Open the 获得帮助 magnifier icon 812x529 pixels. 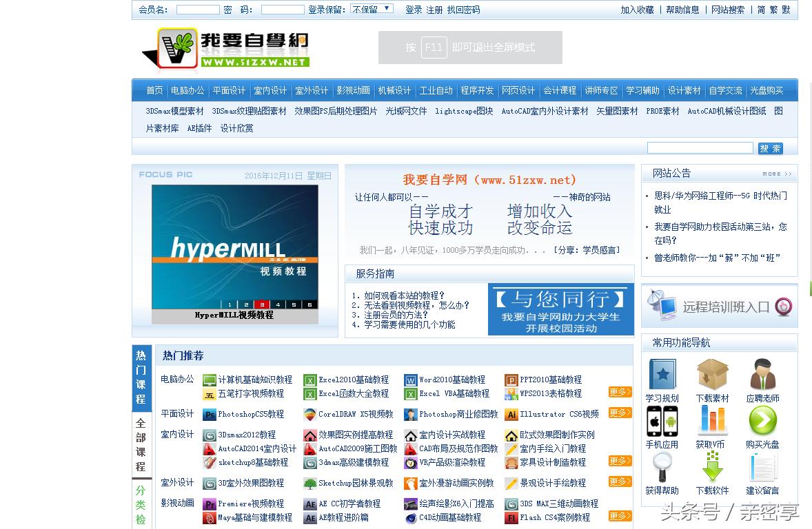662,466
